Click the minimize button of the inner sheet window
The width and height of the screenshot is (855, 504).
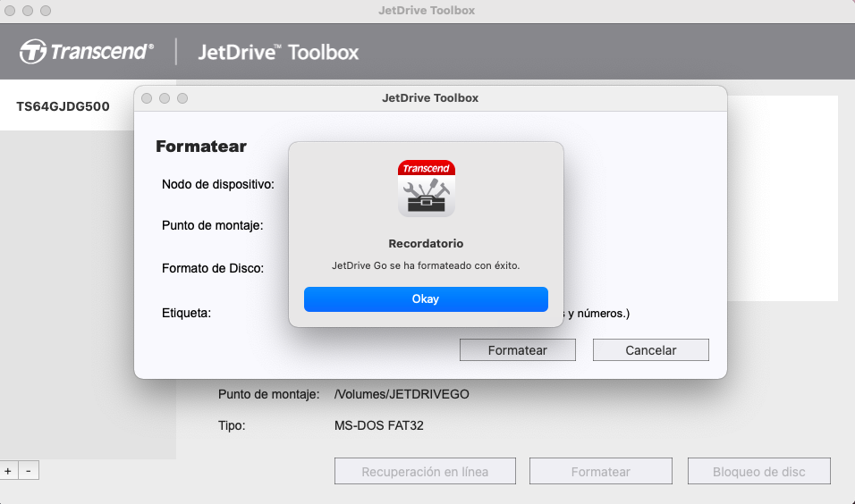point(165,98)
